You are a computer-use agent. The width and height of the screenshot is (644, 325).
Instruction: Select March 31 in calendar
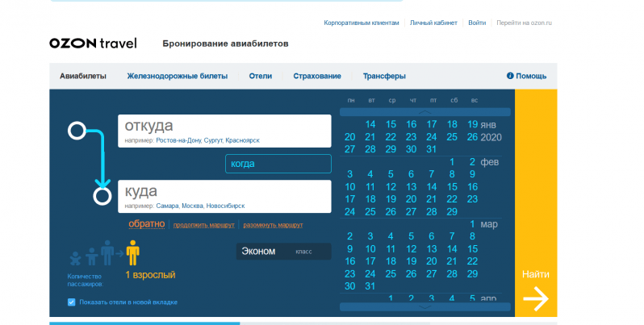coord(370,286)
